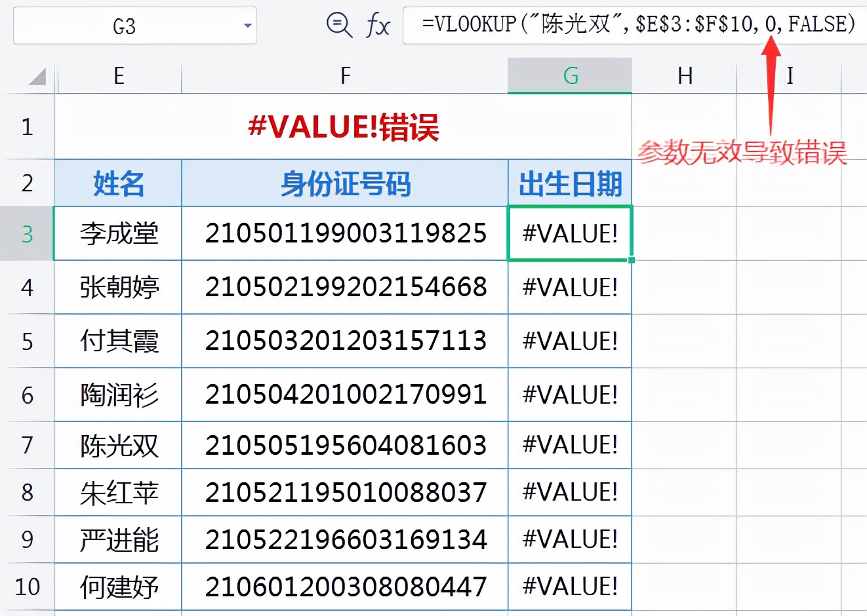Select the cell showing #VALUE! in row 4
This screenshot has width=867, height=616.
[569, 288]
